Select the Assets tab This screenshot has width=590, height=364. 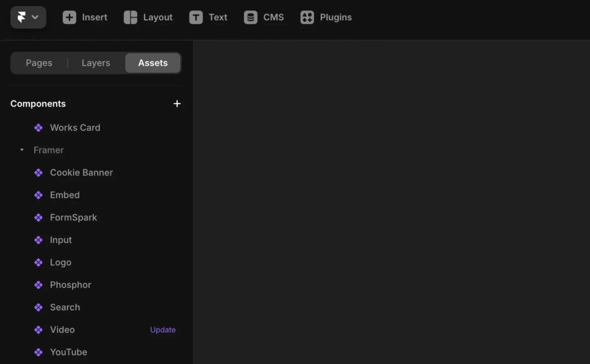(153, 63)
